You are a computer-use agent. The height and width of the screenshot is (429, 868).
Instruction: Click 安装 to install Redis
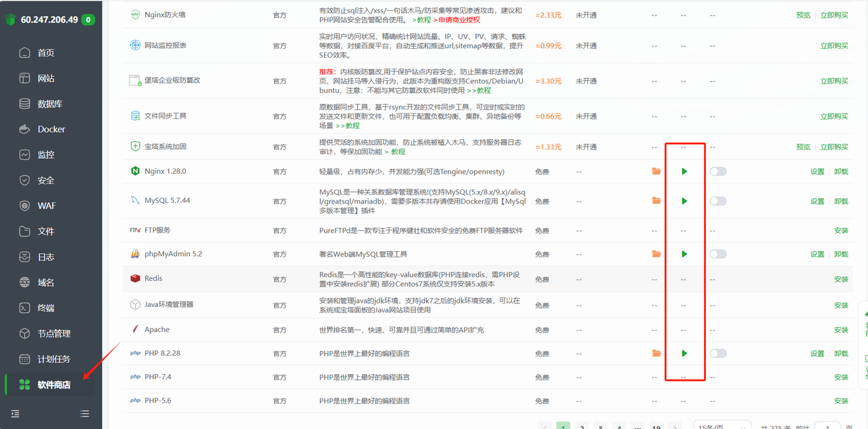coord(841,280)
